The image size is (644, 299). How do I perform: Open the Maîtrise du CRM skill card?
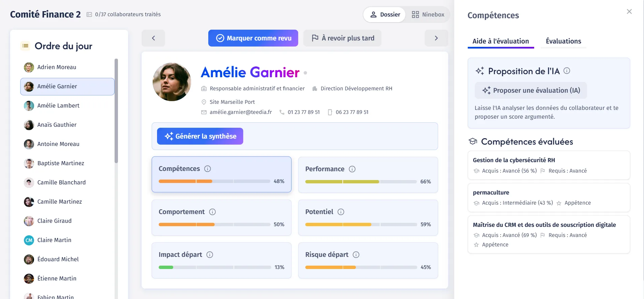tap(549, 235)
